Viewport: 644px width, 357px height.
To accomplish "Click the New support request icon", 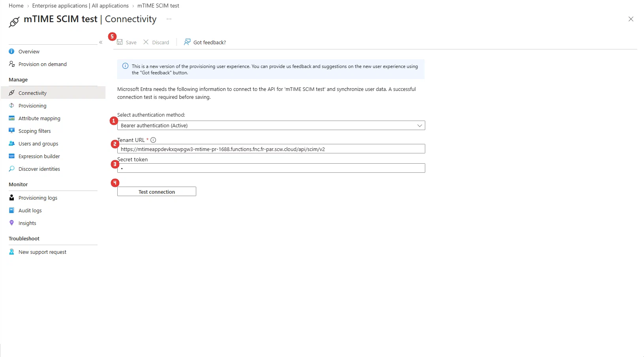I will (x=11, y=252).
